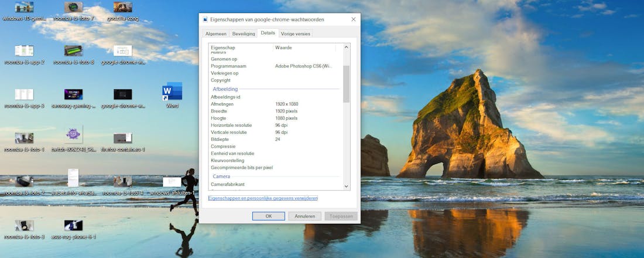Screen dimensions: 644x258
Task: Select the Genomen op property row
Action: [276, 59]
